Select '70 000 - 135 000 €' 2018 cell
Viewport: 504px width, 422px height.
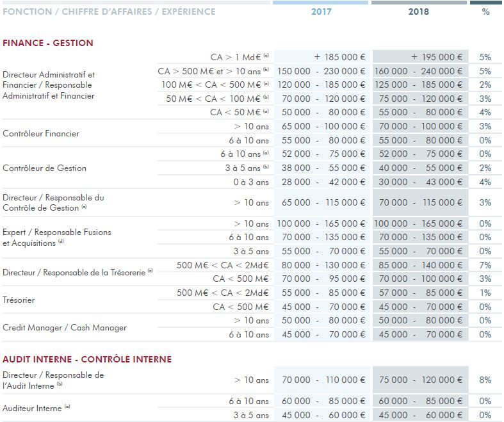[421, 237]
